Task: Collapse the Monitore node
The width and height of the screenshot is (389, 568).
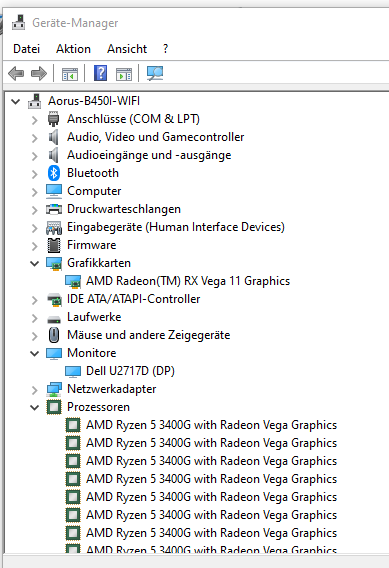Action: pyautogui.click(x=34, y=353)
